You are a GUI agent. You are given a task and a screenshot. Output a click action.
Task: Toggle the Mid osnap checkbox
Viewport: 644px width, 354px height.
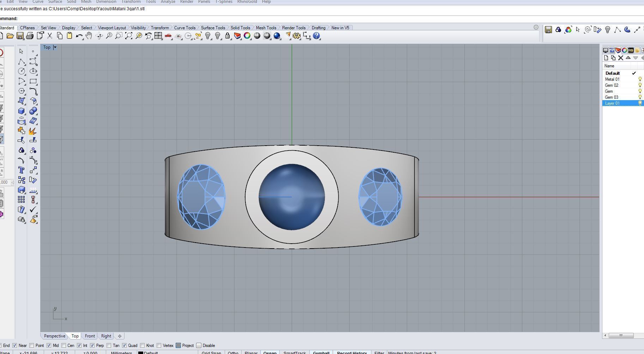[x=49, y=346]
